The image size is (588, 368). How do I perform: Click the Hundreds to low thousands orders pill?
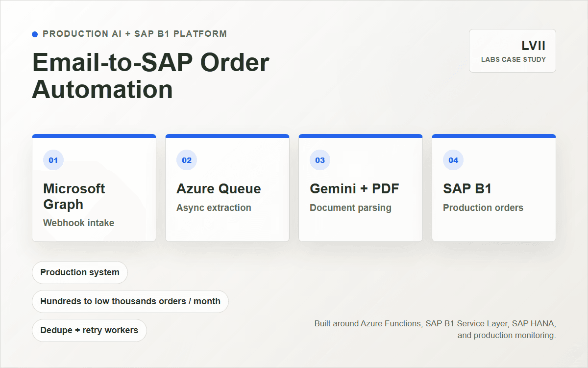pos(130,301)
